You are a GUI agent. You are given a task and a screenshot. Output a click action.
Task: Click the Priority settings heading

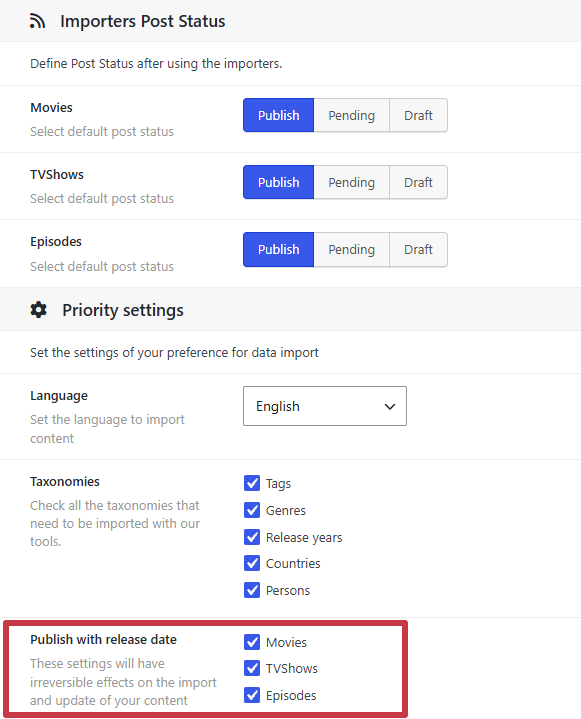coord(123,310)
